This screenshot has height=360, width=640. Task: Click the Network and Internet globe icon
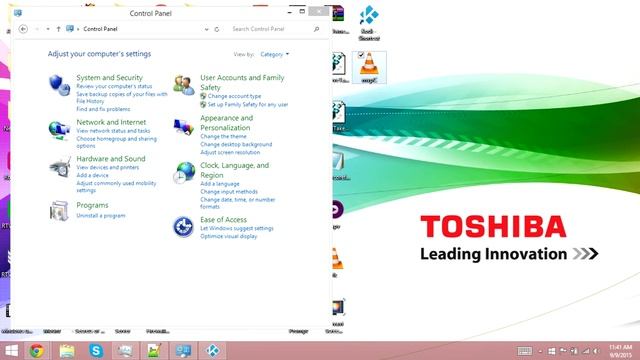(60, 131)
